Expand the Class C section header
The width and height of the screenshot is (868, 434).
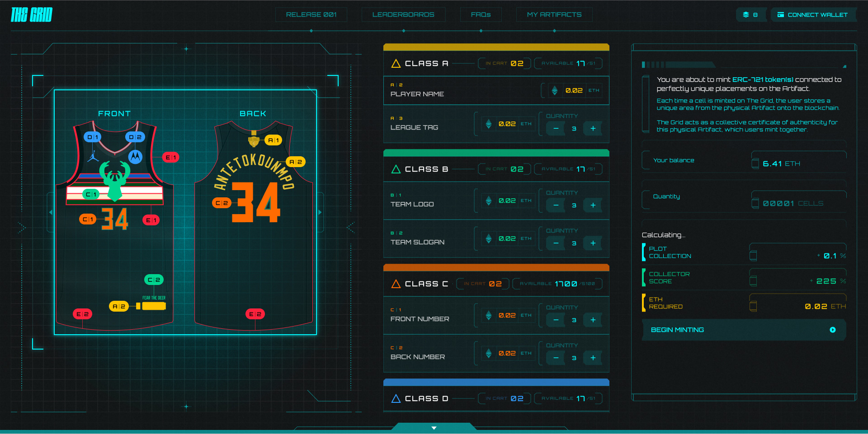(496, 284)
